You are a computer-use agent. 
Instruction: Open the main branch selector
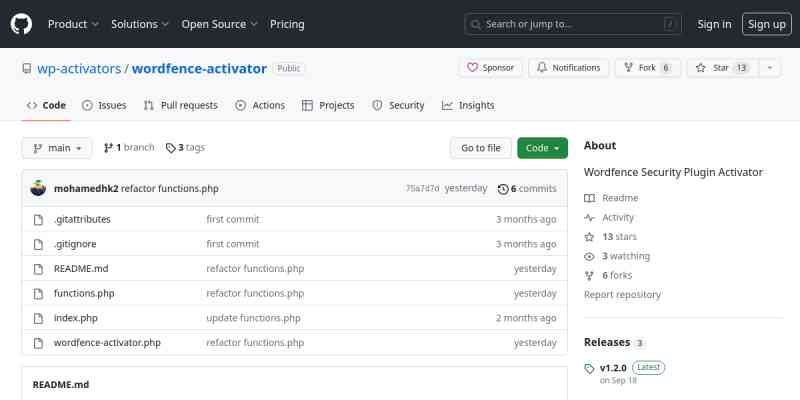pos(57,148)
